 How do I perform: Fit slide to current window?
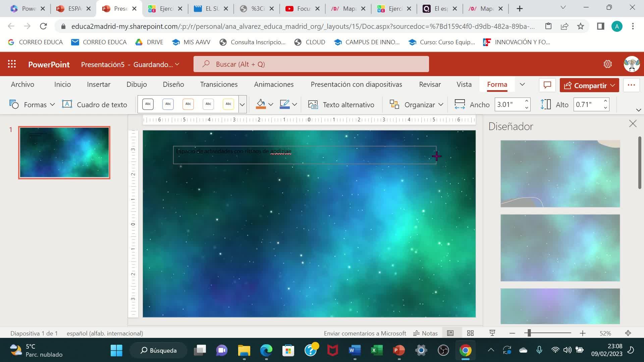628,333
